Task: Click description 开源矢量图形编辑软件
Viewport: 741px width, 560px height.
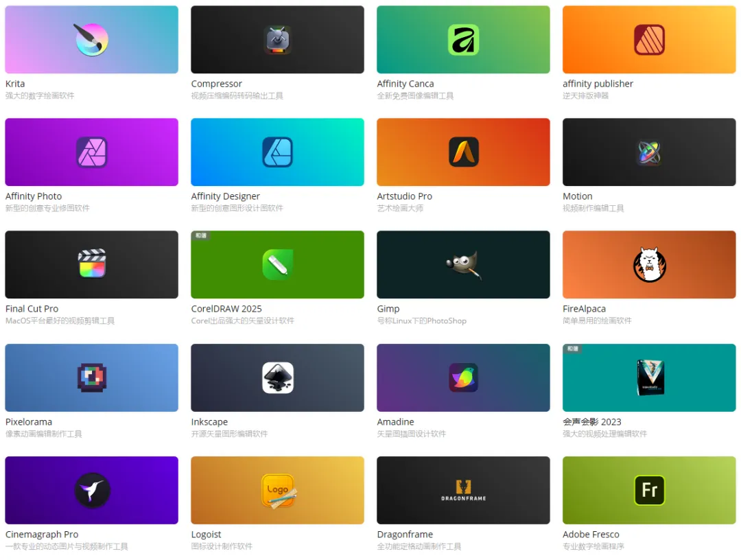Action: tap(229, 433)
